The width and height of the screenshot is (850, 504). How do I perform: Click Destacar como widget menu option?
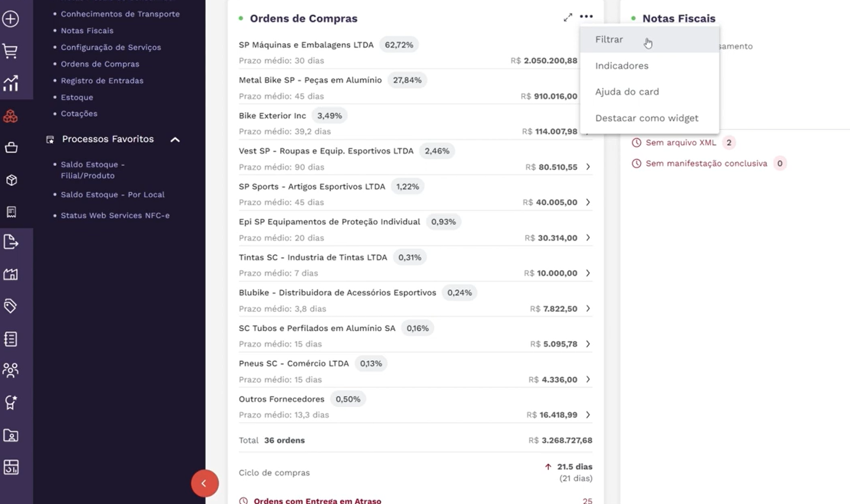click(x=646, y=118)
